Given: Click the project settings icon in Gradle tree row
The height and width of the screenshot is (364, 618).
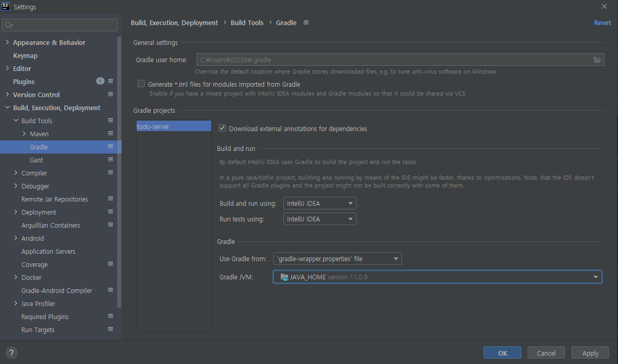Looking at the screenshot, I should point(110,146).
